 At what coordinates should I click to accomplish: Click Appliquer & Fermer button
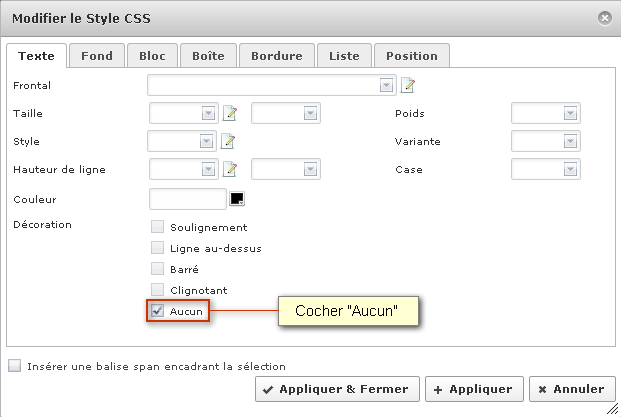point(337,389)
